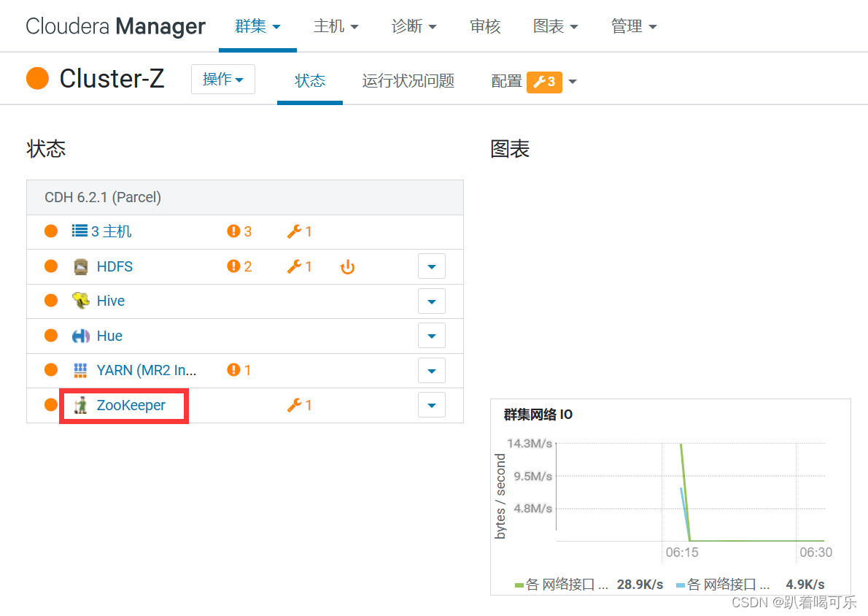Switch to the 状态 tab
This screenshot has width=868, height=616.
click(x=310, y=81)
